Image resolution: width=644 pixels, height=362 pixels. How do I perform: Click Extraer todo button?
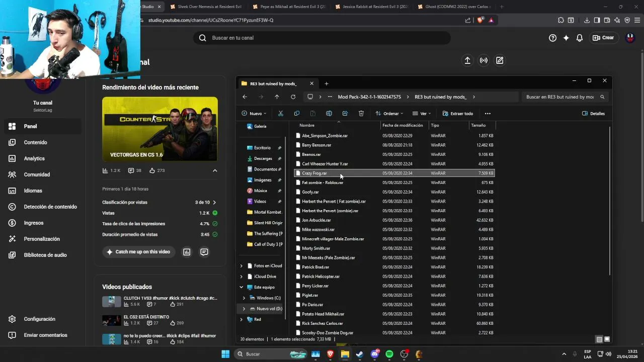pos(458,114)
